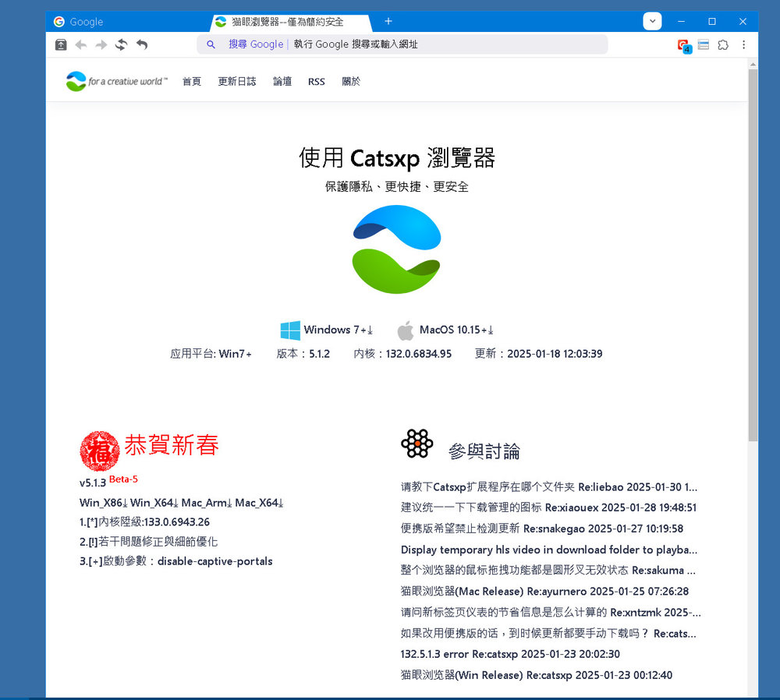Screen dimensions: 780x700
Task: Open the three-dot browser menu
Action: pyautogui.click(x=743, y=44)
